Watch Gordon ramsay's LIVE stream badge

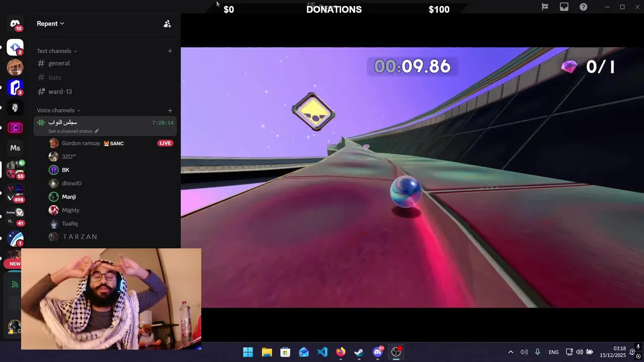click(165, 143)
